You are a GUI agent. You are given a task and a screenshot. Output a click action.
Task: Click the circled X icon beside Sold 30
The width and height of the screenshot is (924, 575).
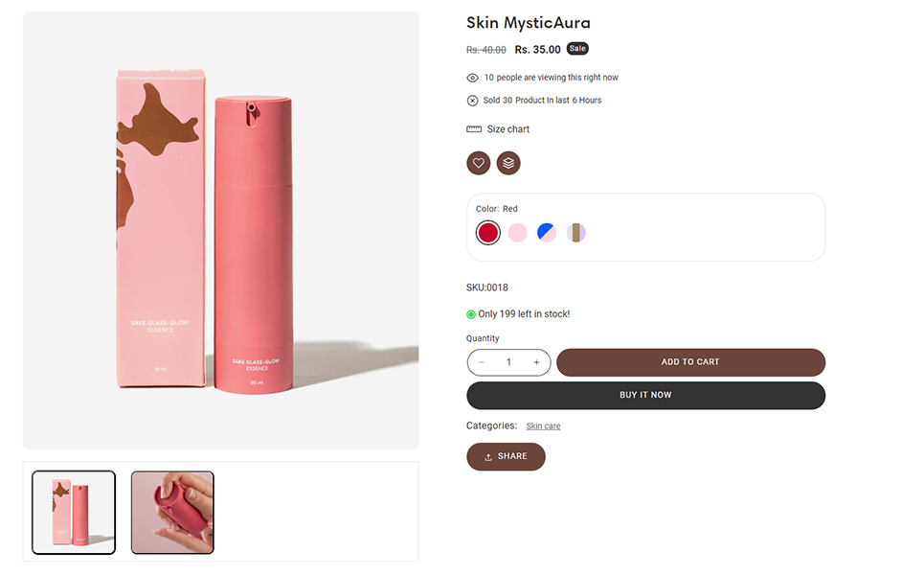472,101
